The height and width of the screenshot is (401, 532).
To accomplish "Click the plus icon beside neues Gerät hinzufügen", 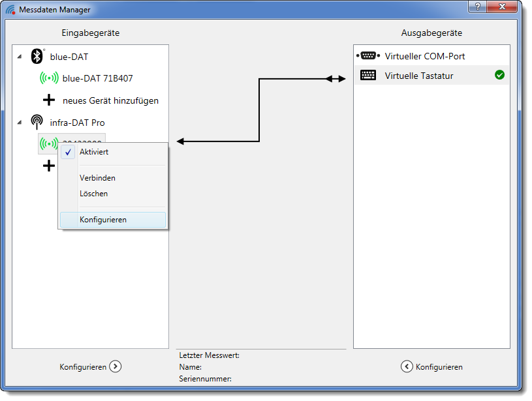I will (x=49, y=100).
